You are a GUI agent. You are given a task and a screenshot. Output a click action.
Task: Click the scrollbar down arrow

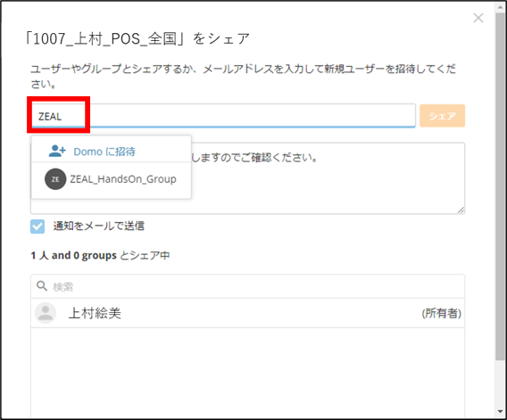[500, 412]
